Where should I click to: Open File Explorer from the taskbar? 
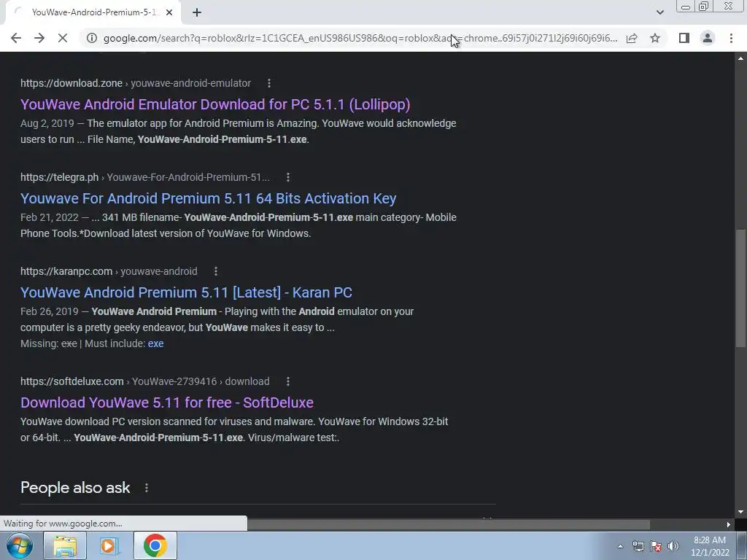(65, 545)
